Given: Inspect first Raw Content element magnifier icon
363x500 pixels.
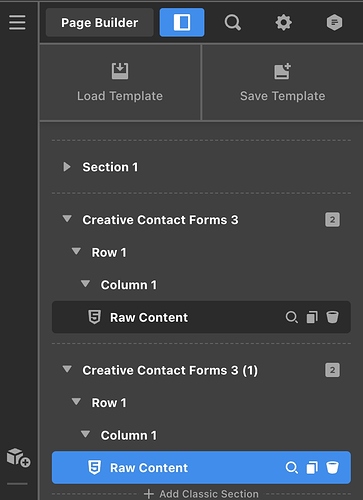Looking at the screenshot, I should point(292,317).
